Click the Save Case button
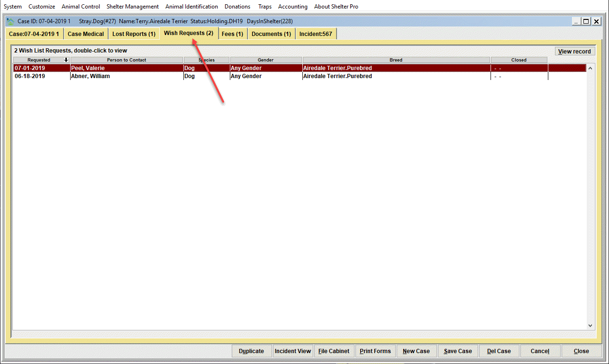Viewport: 609px width, 364px height. coord(458,351)
